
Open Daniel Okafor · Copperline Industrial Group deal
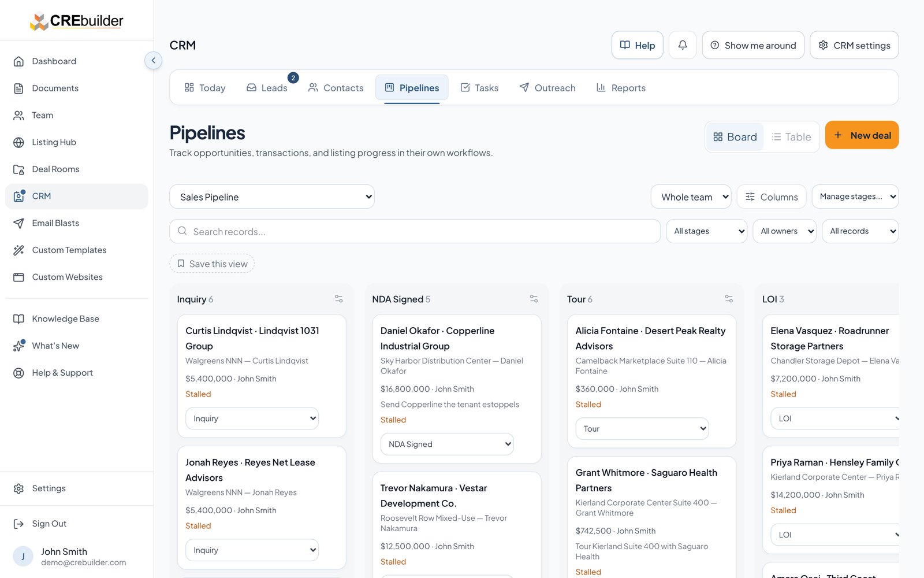click(437, 338)
